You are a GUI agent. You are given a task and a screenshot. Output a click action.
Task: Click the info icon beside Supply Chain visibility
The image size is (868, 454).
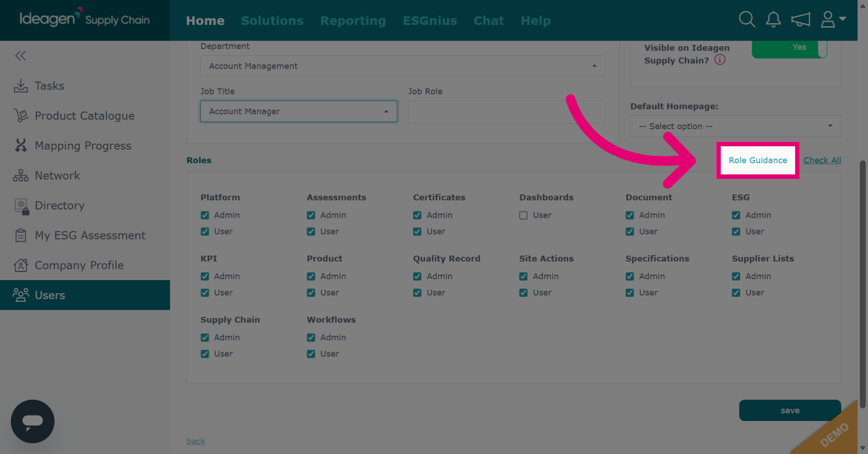(720, 60)
